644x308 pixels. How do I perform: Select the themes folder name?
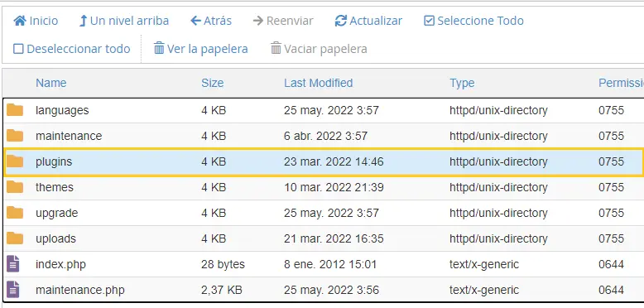point(55,187)
